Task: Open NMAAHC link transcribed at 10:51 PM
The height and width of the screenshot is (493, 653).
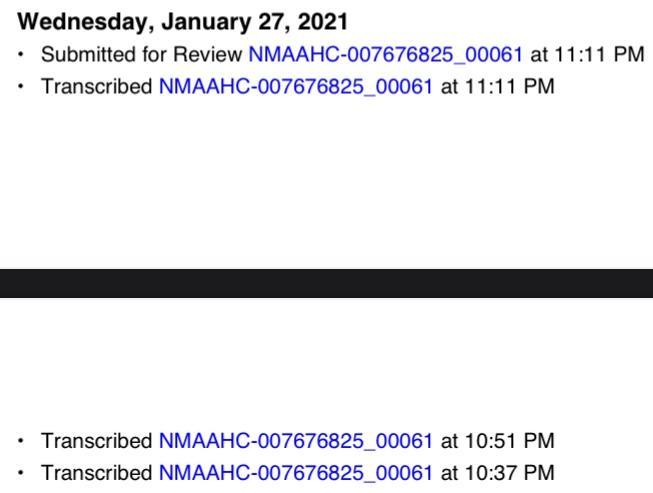Action: (295, 441)
